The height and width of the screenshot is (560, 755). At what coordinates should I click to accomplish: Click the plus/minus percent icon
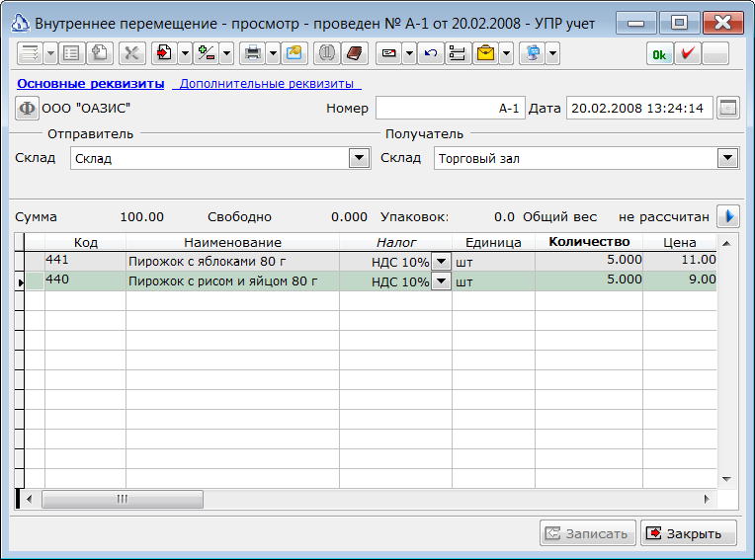click(207, 53)
